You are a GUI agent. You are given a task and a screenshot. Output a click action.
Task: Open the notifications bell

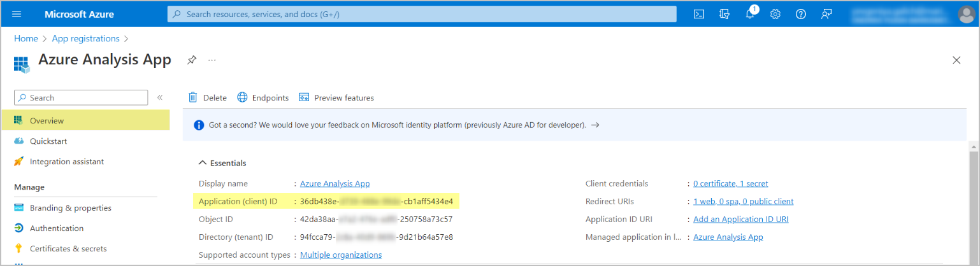(x=750, y=14)
